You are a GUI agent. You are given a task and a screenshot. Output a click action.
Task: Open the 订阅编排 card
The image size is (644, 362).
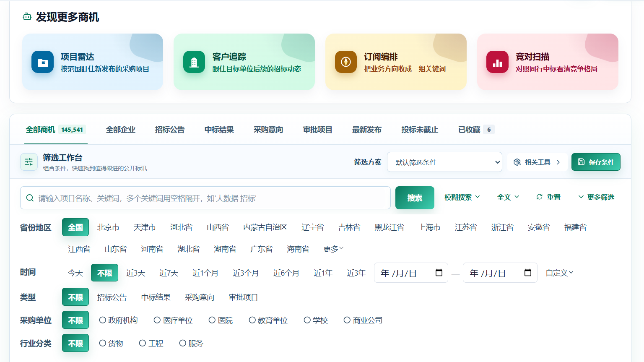(396, 62)
